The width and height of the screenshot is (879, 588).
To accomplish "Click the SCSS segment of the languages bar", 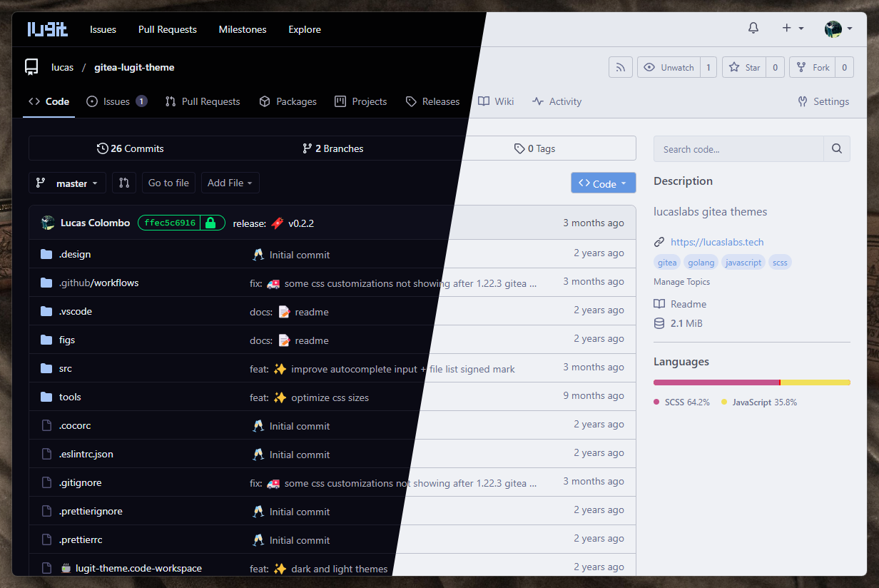I will pyautogui.click(x=713, y=382).
